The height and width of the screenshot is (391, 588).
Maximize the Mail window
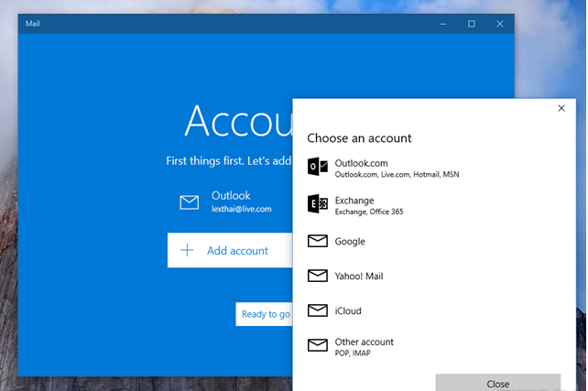point(472,24)
